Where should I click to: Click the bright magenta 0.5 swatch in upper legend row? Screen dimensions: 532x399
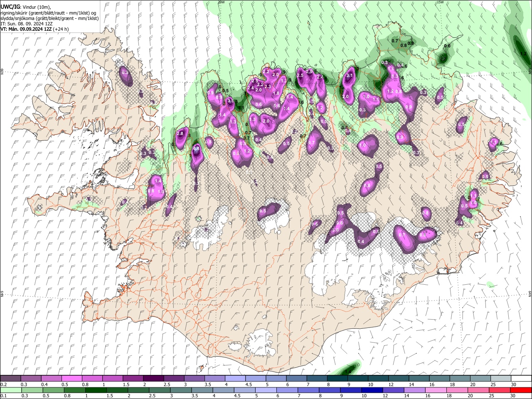tap(71, 379)
